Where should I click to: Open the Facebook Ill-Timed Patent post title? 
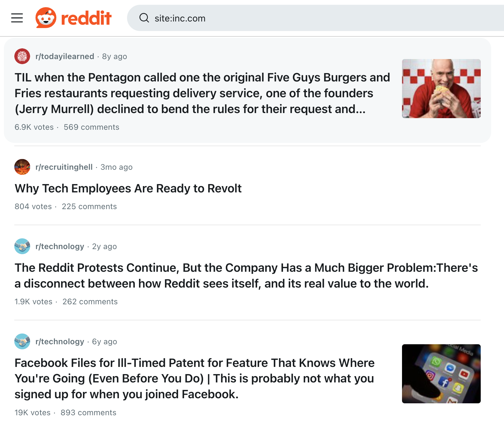tap(194, 379)
